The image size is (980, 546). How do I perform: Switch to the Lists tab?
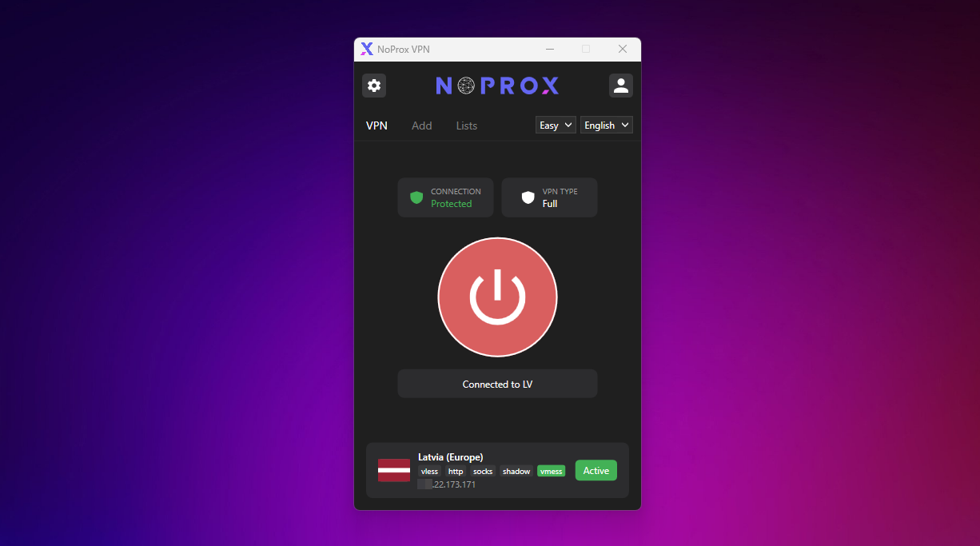tap(467, 126)
